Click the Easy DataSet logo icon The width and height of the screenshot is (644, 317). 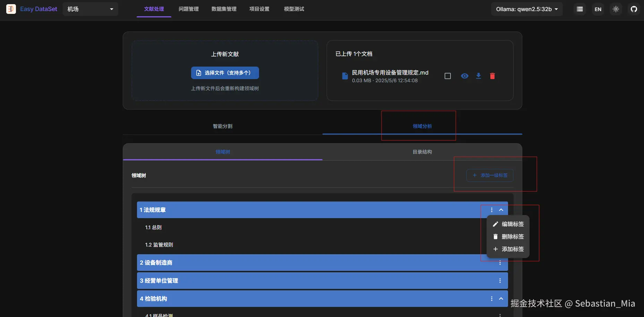[11, 9]
